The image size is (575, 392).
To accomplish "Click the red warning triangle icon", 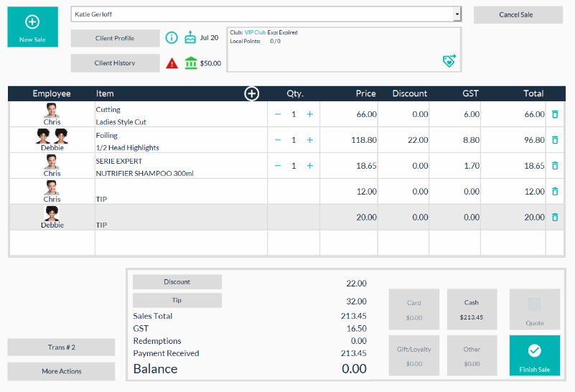I will (x=172, y=63).
